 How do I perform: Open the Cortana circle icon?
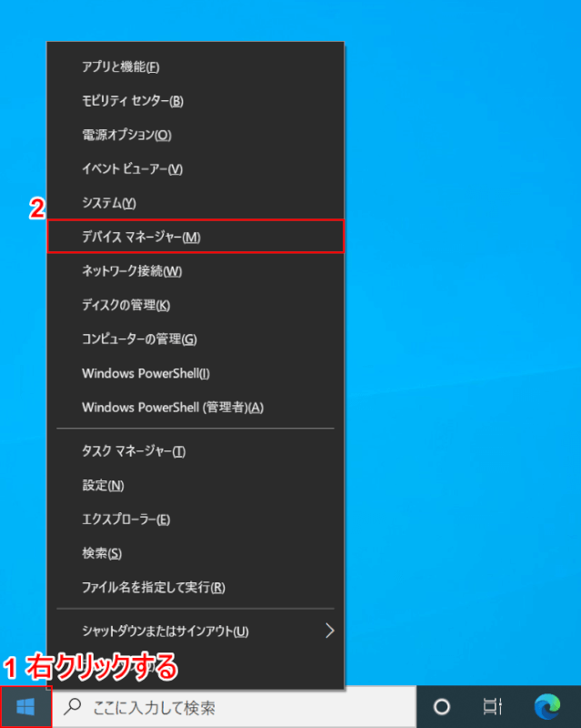click(442, 707)
